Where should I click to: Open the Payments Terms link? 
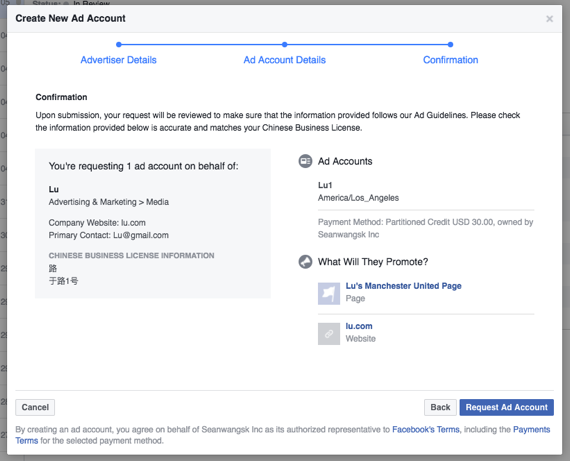coord(531,430)
